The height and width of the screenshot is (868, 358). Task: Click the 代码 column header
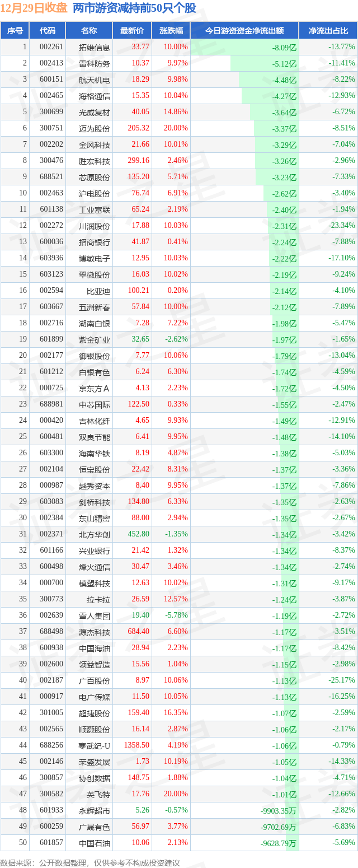pyautogui.click(x=48, y=31)
